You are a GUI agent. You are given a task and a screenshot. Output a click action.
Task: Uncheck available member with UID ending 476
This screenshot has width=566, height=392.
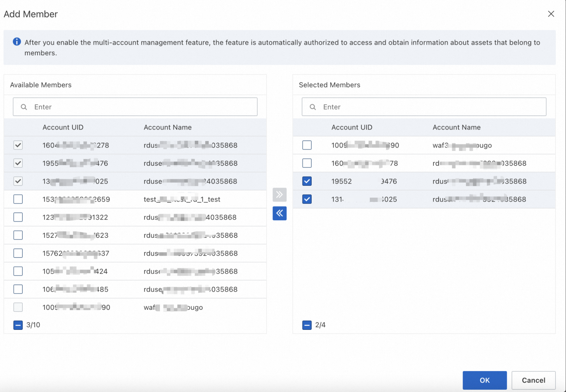tap(18, 163)
